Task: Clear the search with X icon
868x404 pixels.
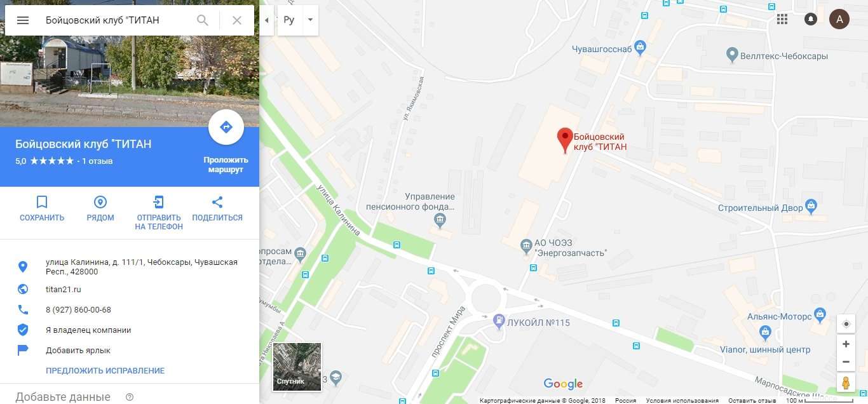Action: pyautogui.click(x=237, y=20)
